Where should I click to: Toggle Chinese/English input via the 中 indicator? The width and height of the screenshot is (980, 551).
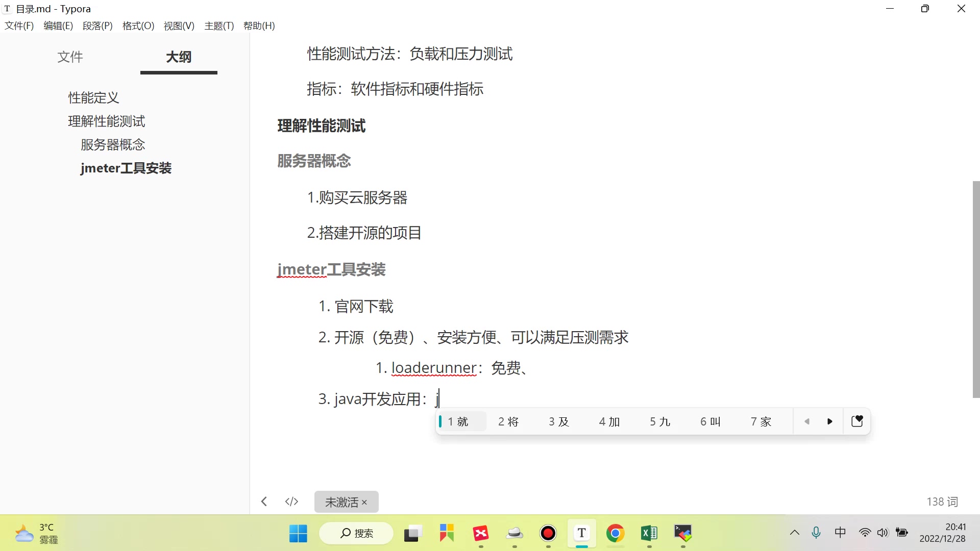pos(840,532)
